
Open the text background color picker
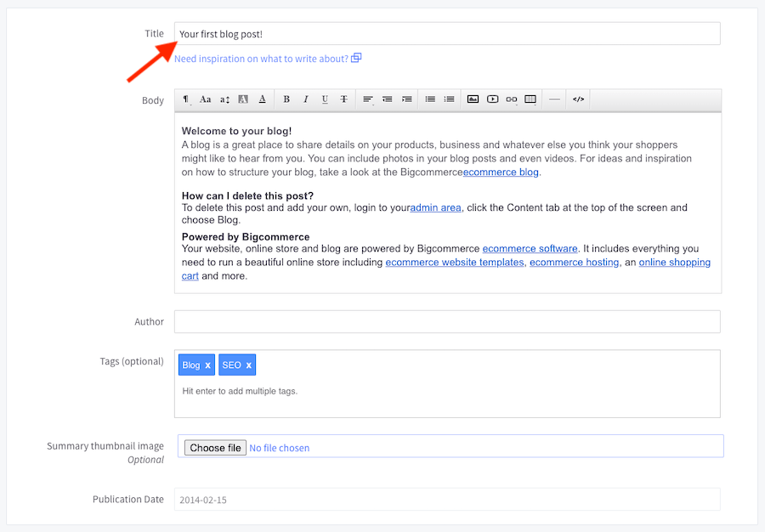coord(243,99)
